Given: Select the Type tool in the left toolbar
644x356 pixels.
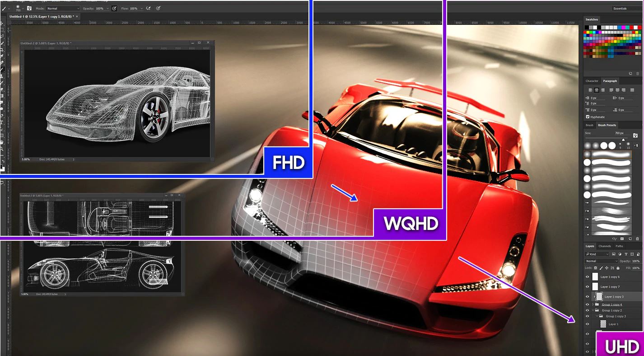Looking at the screenshot, I should pos(2,122).
